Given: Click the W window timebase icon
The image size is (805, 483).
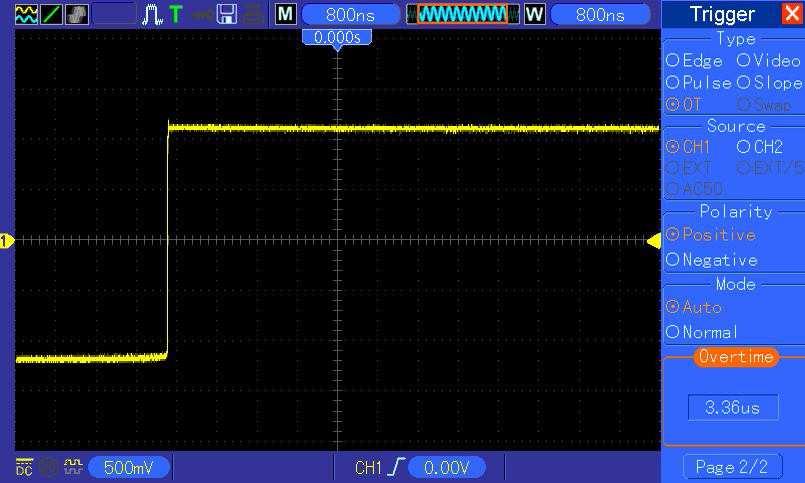Looking at the screenshot, I should coord(534,14).
